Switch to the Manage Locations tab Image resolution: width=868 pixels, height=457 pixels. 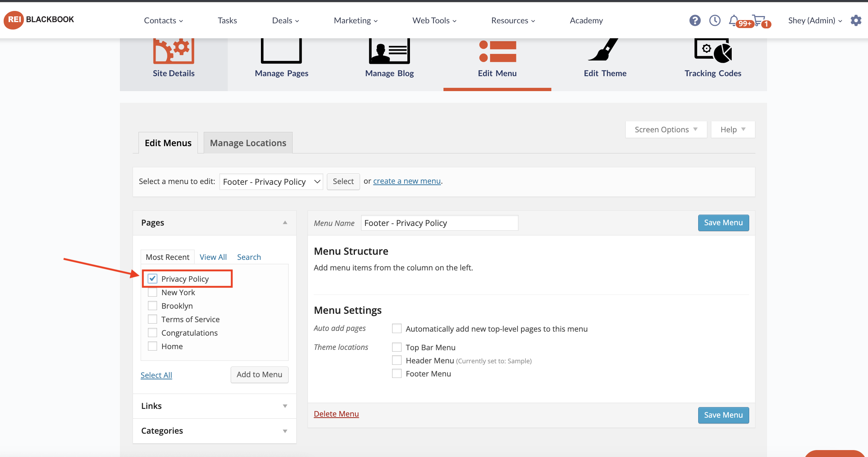[x=248, y=143]
